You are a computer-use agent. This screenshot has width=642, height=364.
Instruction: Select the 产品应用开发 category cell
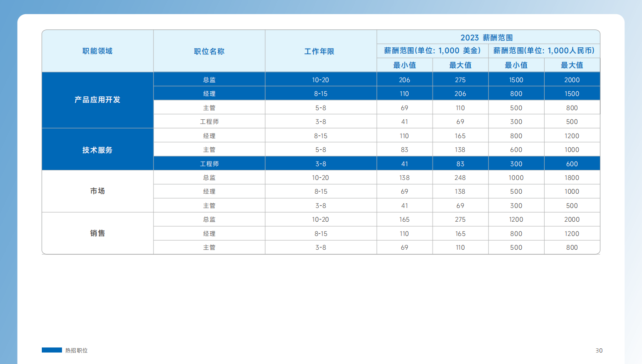click(97, 100)
